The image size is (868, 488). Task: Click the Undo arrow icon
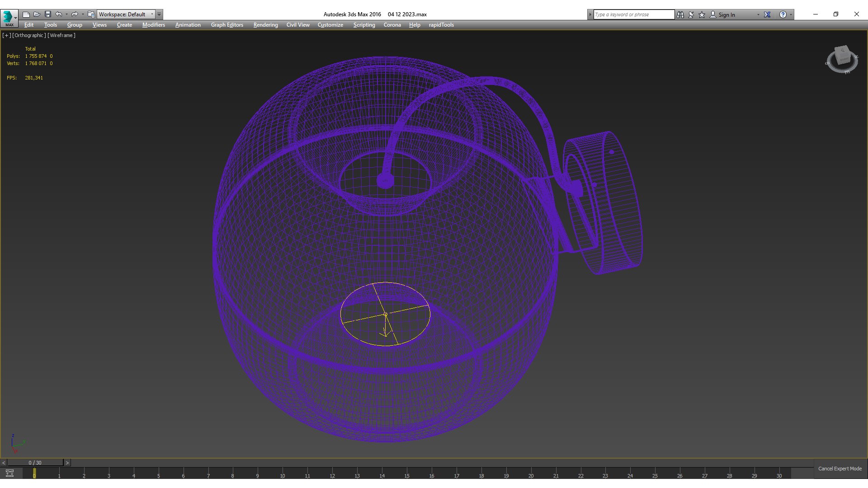[59, 14]
